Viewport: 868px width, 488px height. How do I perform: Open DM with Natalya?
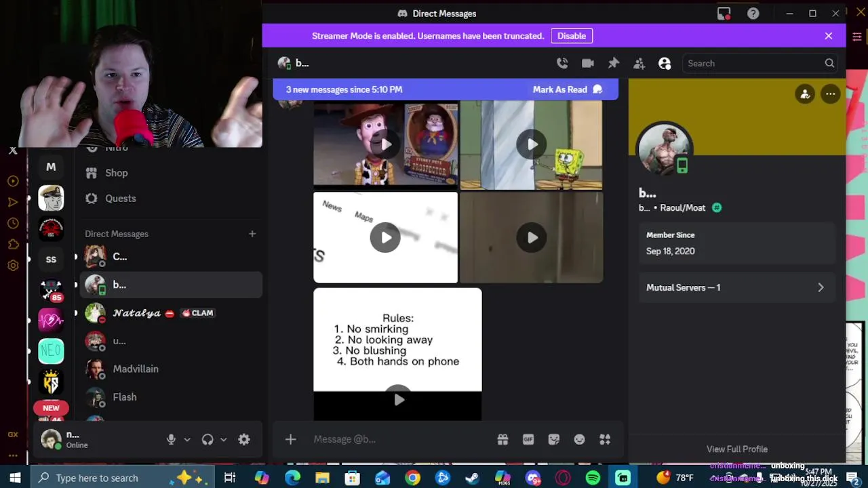[171, 313]
